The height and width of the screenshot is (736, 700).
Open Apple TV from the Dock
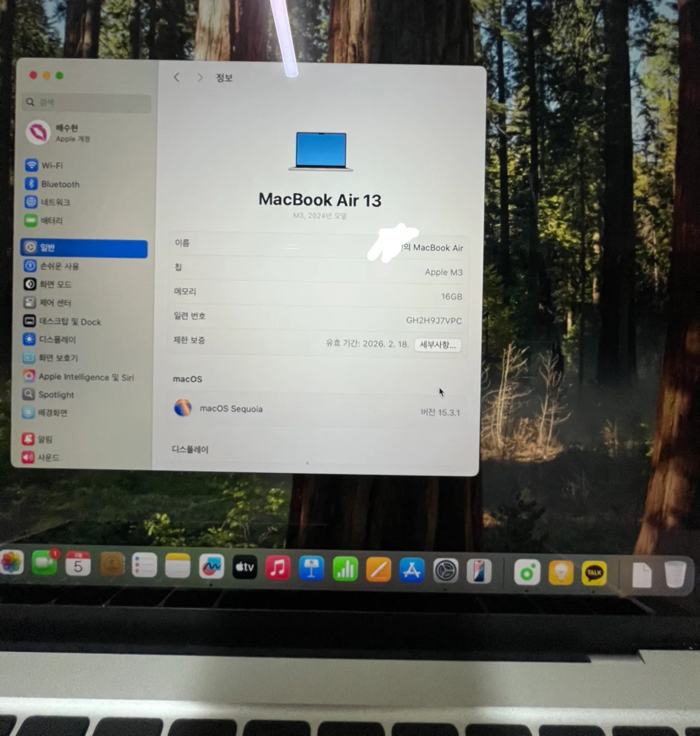(245, 567)
